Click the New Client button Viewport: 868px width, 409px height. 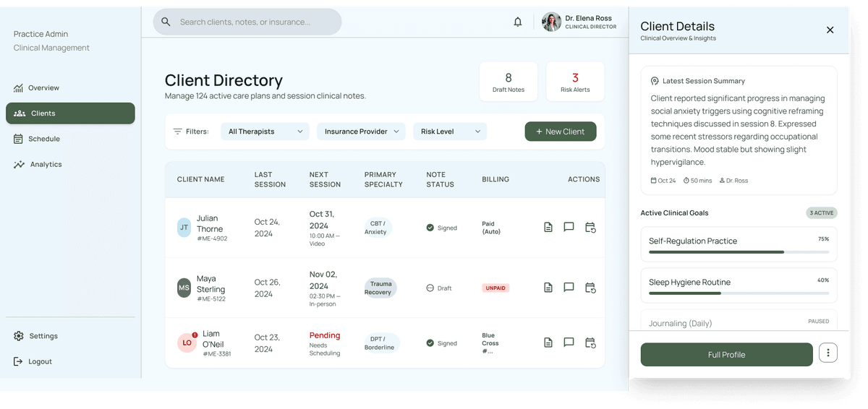coord(561,132)
